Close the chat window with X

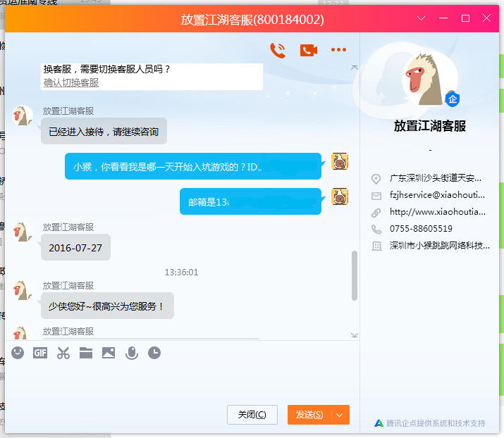point(486,18)
